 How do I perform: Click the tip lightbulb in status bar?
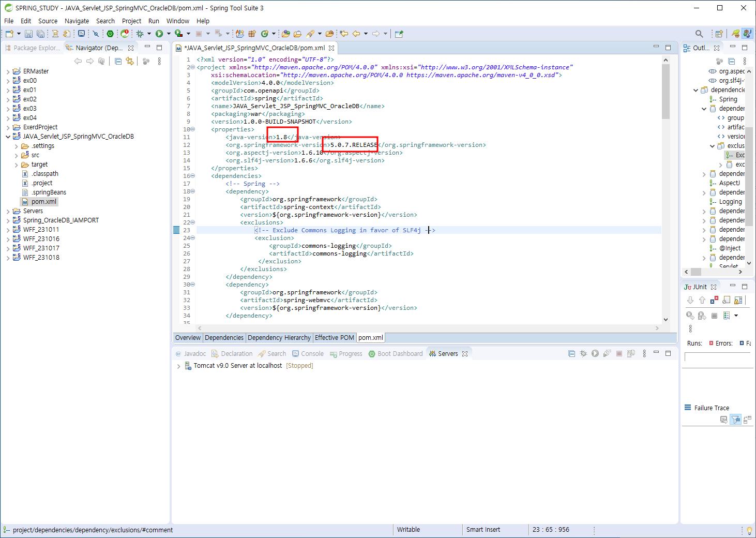(749, 530)
